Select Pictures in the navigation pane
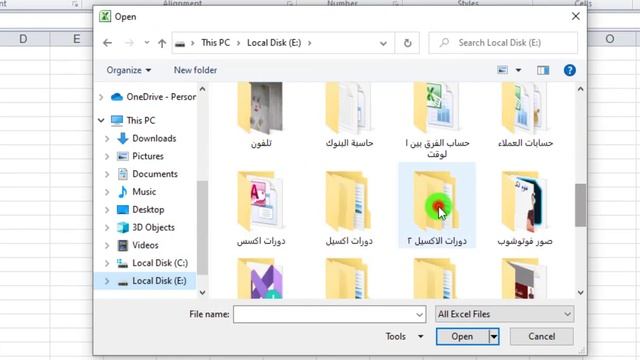Image resolution: width=640 pixels, height=360 pixels. point(140,156)
